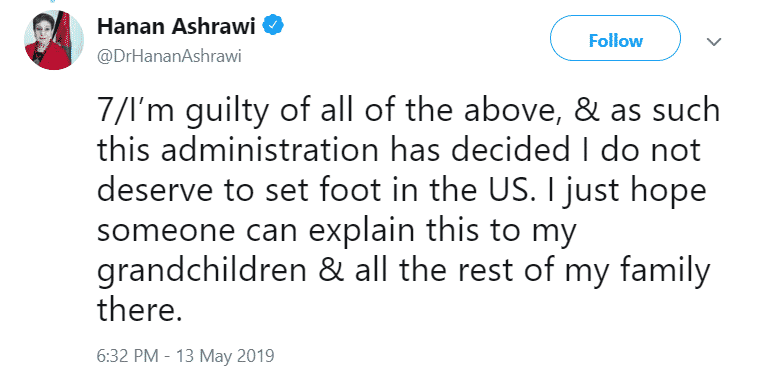Follow Hanan Ashrawi's account
Viewport: 759px width, 377px height.
(x=616, y=40)
